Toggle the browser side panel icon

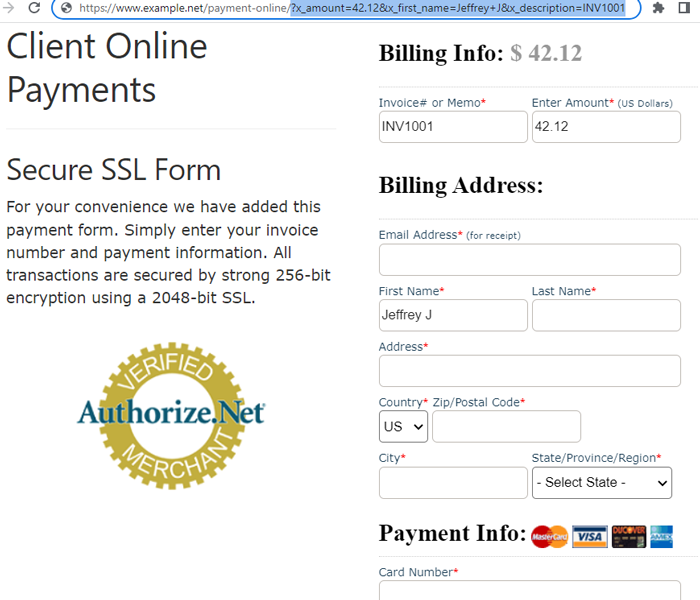684,8
